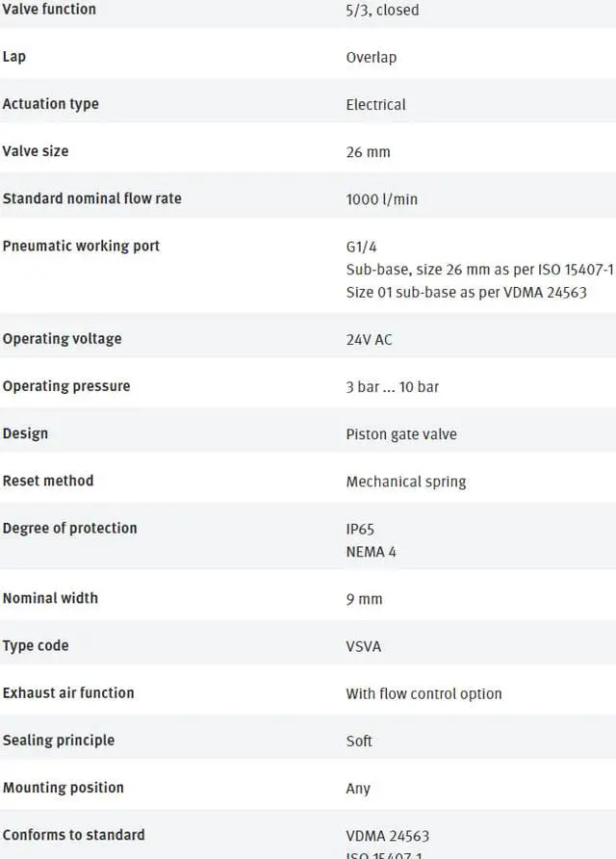Click the "3 bar ... 10 bar" pressure value
Screen dimensions: 616x859
pos(392,387)
